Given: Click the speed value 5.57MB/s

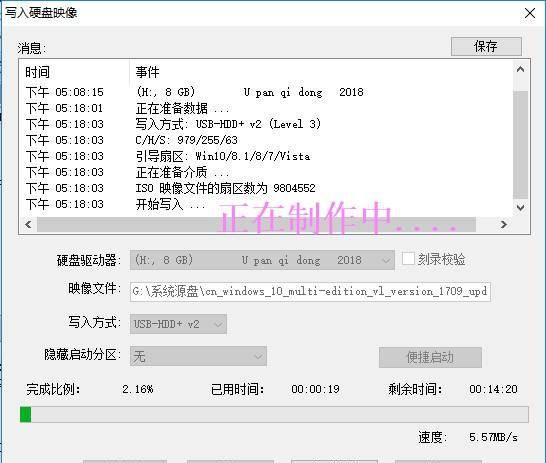Looking at the screenshot, I should 493,437.
